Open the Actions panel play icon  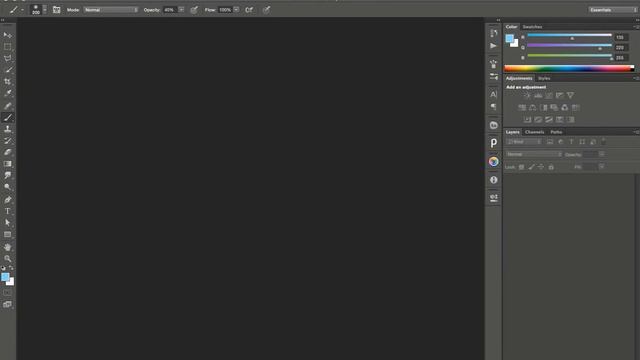pos(493,46)
